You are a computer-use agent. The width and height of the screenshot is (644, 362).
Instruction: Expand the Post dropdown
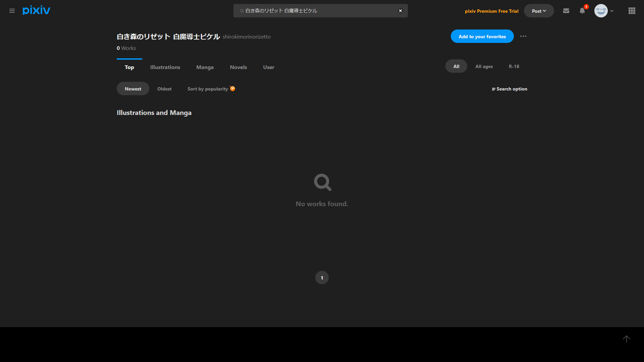point(539,11)
